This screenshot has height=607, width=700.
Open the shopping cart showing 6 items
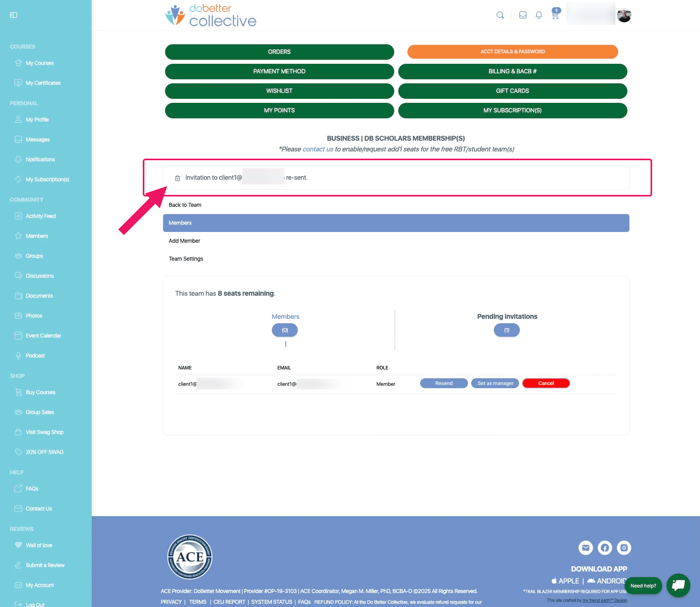point(554,15)
